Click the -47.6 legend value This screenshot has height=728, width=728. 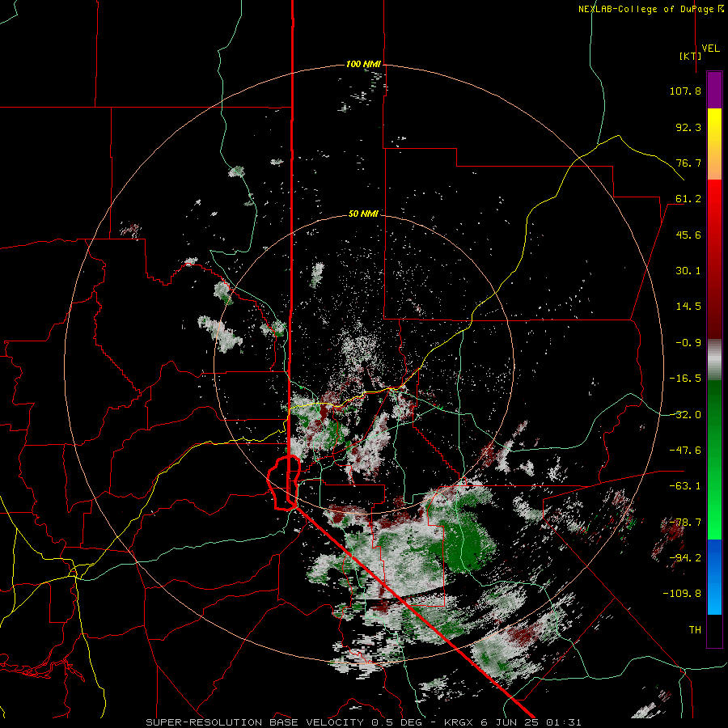[685, 451]
